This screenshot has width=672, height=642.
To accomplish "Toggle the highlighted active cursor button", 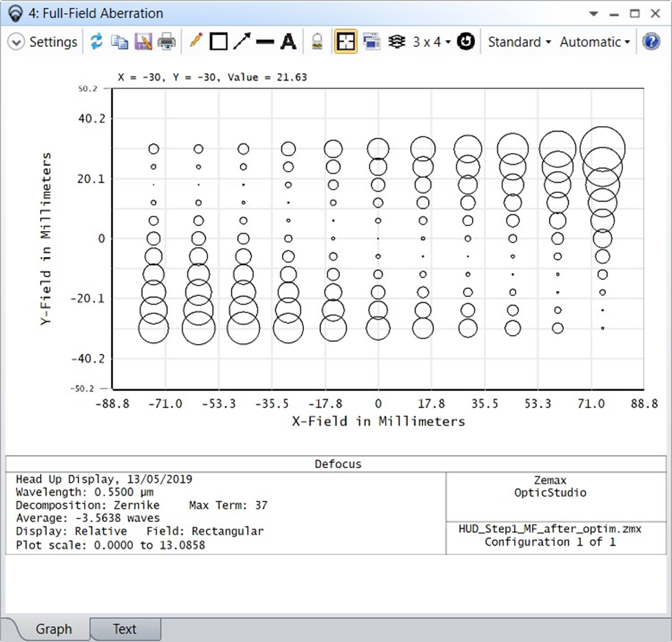I will (x=345, y=42).
